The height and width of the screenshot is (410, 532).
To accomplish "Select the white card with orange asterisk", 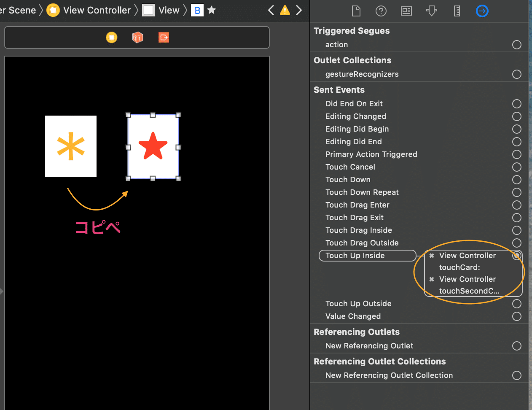I will pos(71,146).
